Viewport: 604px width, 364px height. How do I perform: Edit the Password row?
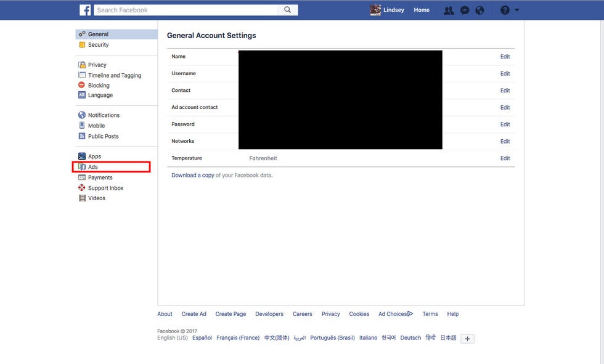tap(505, 124)
